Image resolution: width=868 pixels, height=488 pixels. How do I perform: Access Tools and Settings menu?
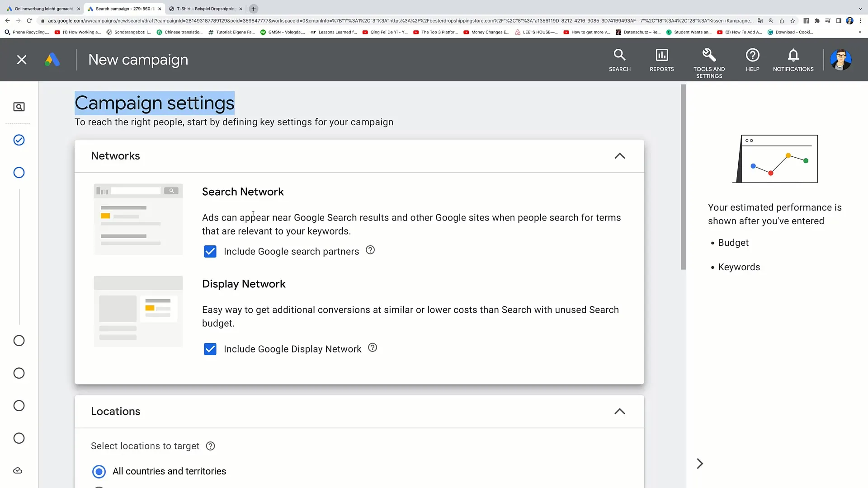point(709,59)
